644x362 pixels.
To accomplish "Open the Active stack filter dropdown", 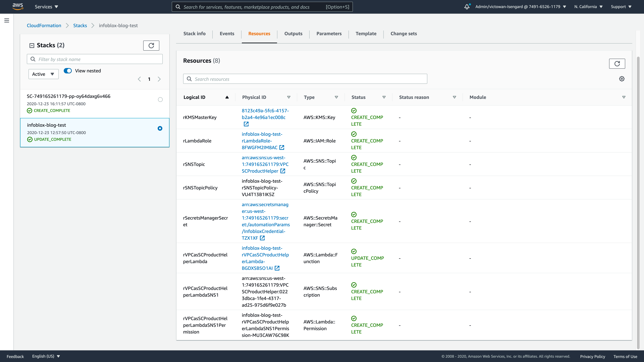I will point(44,74).
